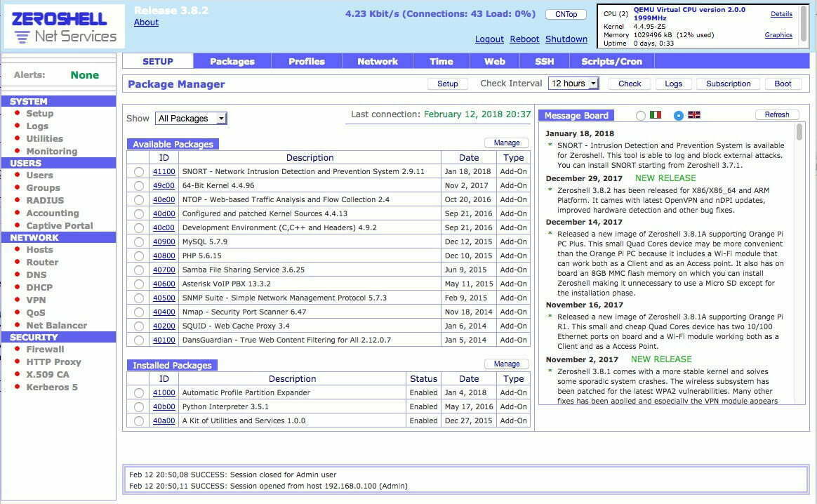Open Accounting in sidebar
The image size is (817, 504).
(52, 213)
